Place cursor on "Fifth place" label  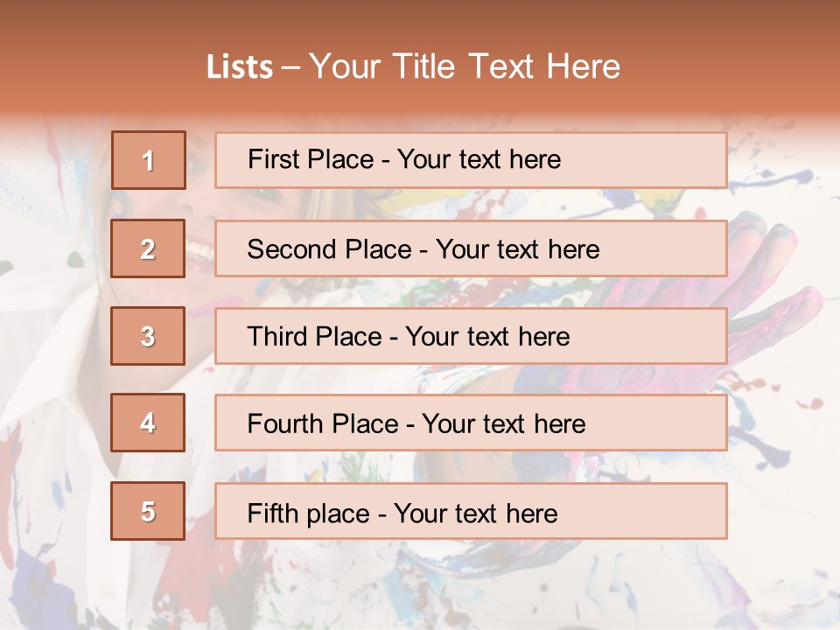(306, 513)
